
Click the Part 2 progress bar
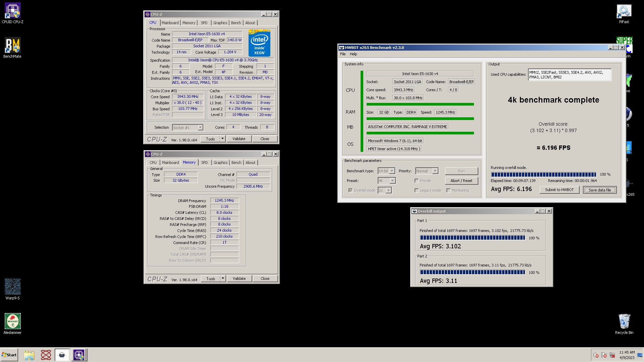pyautogui.click(x=472, y=272)
